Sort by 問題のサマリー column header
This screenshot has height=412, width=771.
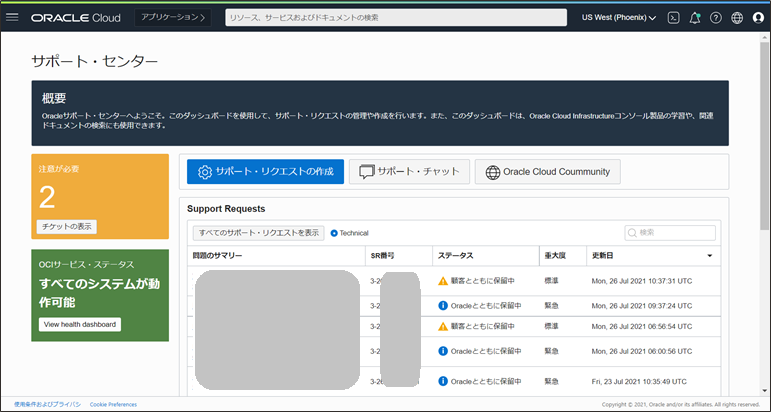pos(217,256)
